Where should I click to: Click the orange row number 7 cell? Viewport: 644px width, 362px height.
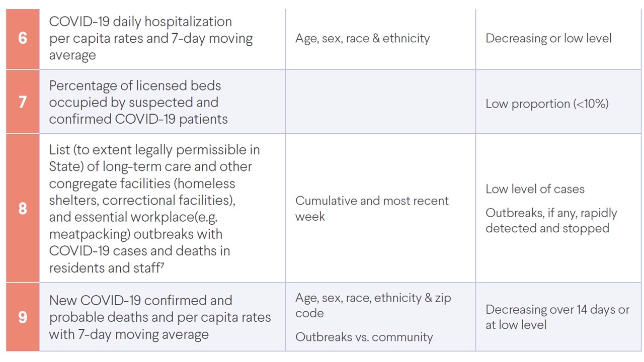click(23, 102)
